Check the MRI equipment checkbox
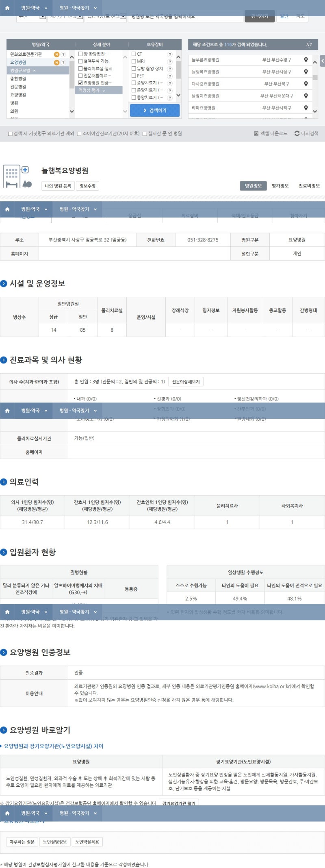 pos(134,61)
